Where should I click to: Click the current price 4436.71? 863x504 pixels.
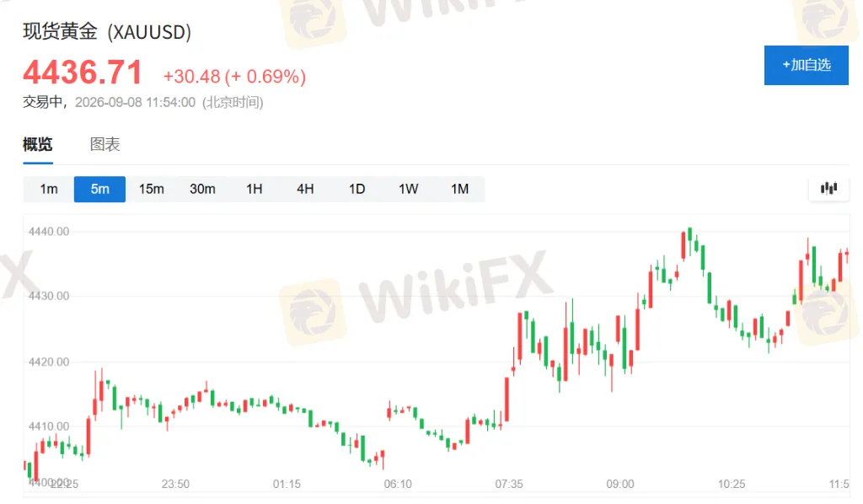(x=83, y=72)
